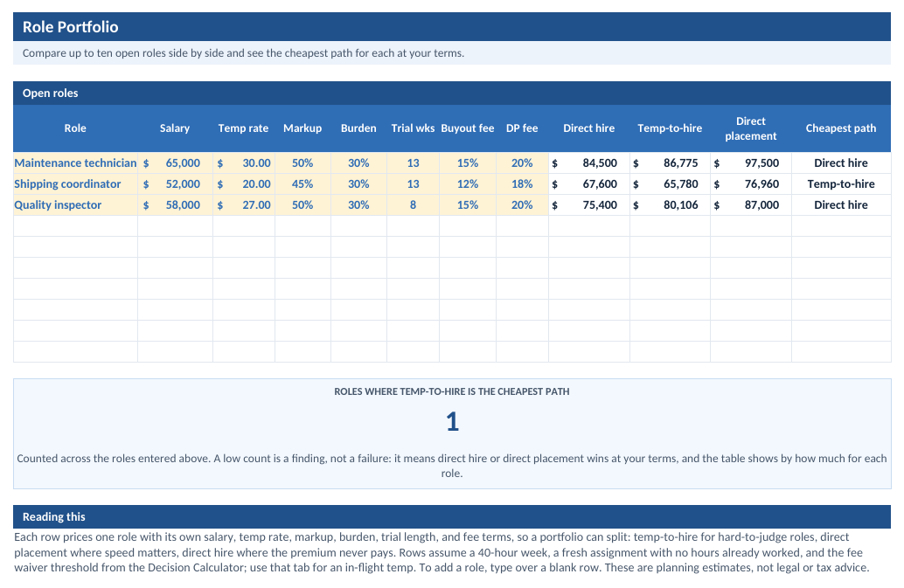Select Quality inspector's cheapest path cell
904x588 pixels.
(841, 205)
